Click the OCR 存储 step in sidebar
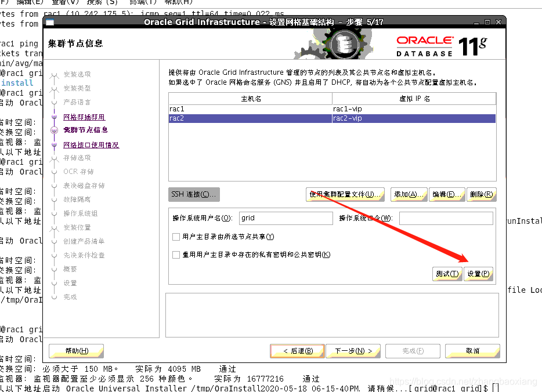 click(x=78, y=172)
